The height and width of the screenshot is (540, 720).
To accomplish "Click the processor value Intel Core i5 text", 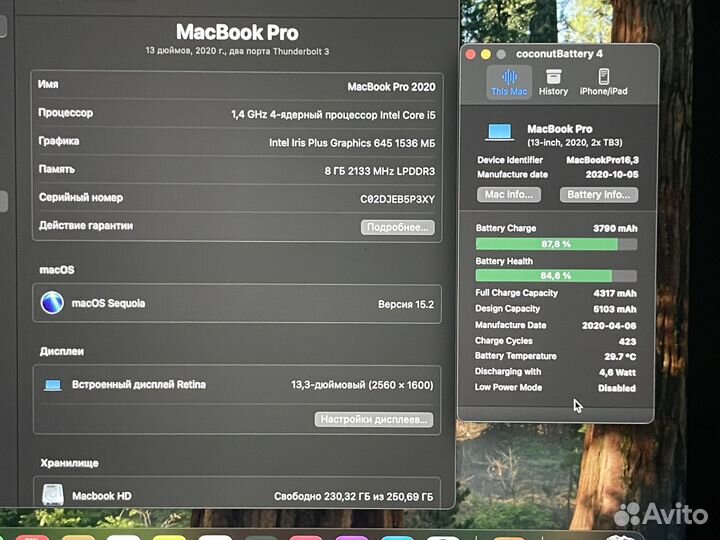I will [x=333, y=115].
